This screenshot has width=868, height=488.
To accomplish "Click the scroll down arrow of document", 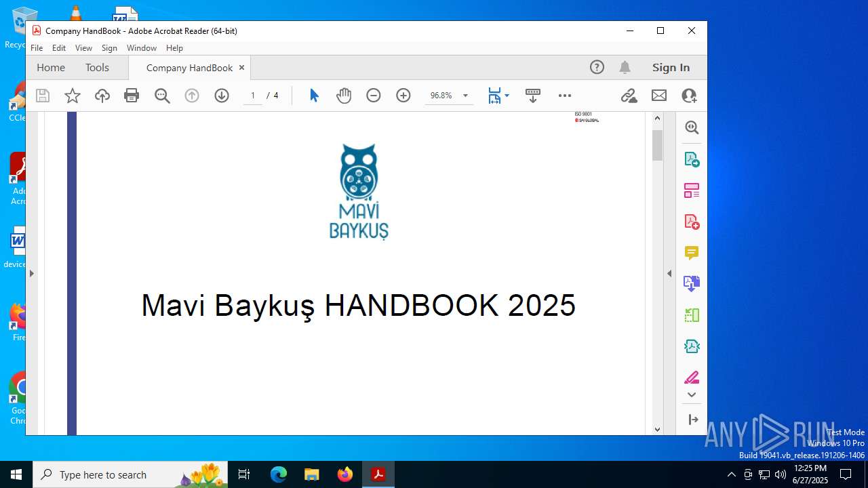I will (x=657, y=429).
